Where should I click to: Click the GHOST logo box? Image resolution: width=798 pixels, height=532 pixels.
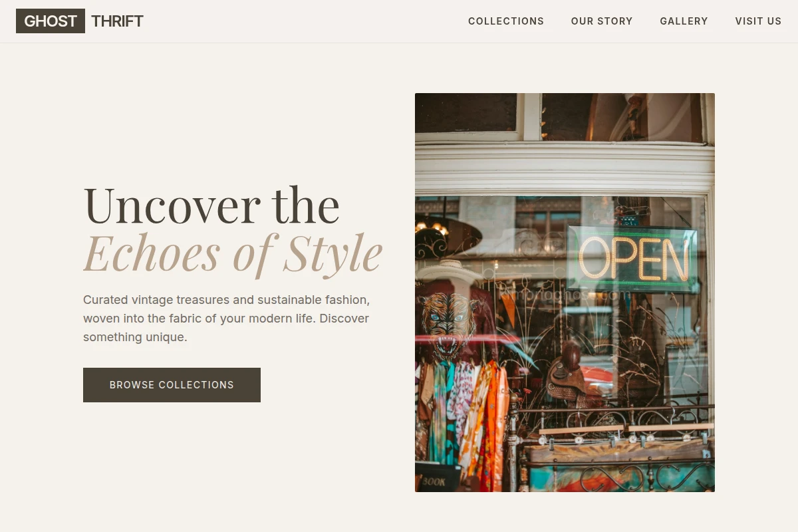(51, 21)
